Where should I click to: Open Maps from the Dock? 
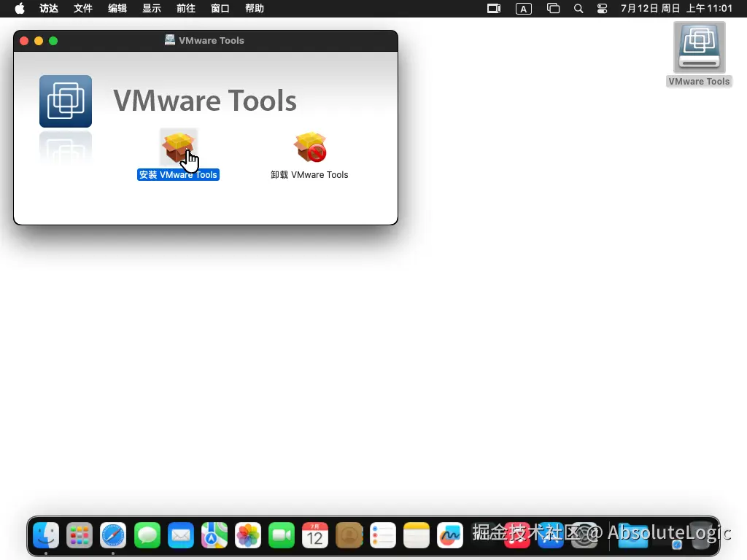click(x=214, y=535)
